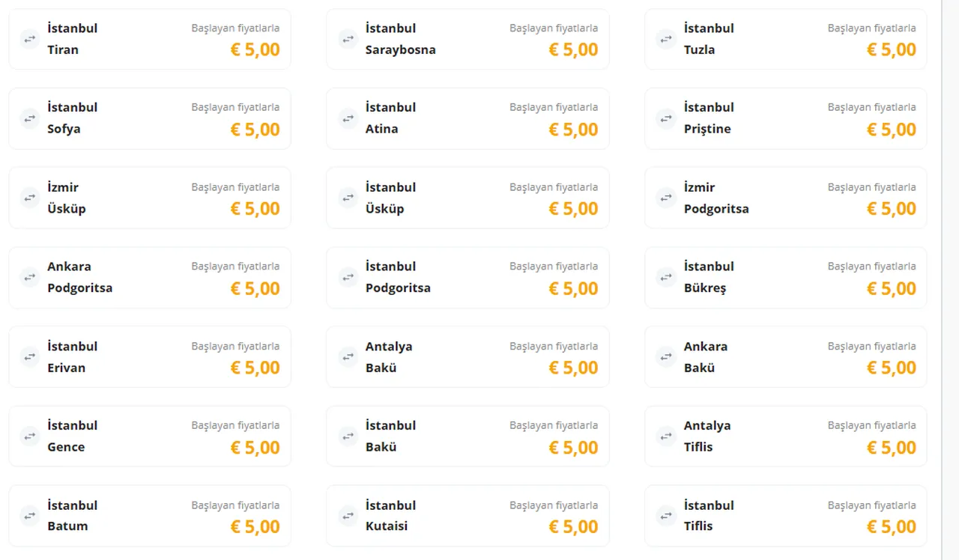
Task: Click the swap icon on İstanbul-Batum card
Action: click(x=29, y=515)
